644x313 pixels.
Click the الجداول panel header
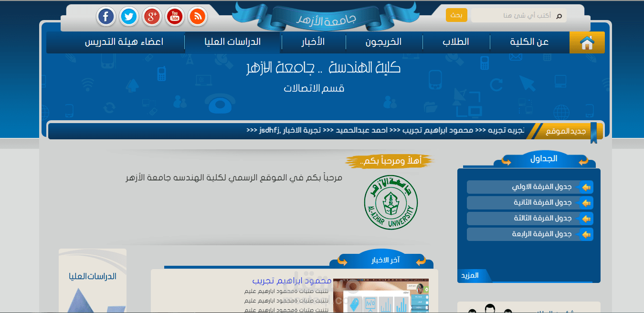544,159
